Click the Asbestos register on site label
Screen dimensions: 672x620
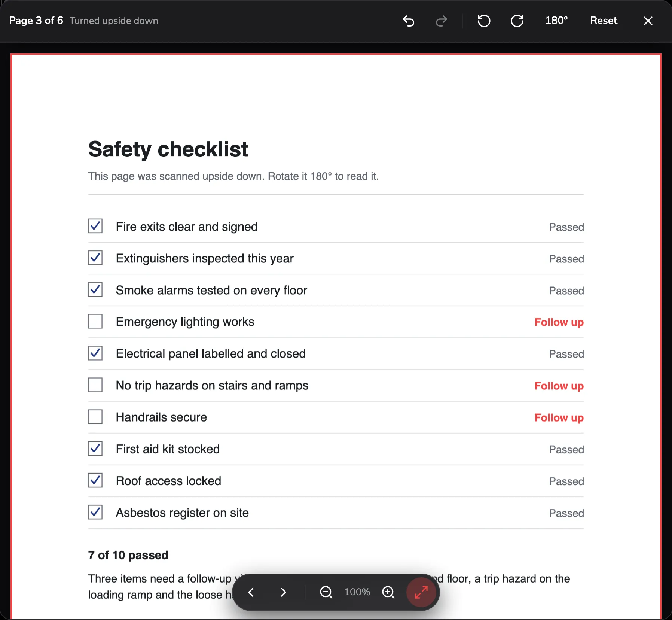pyautogui.click(x=182, y=513)
